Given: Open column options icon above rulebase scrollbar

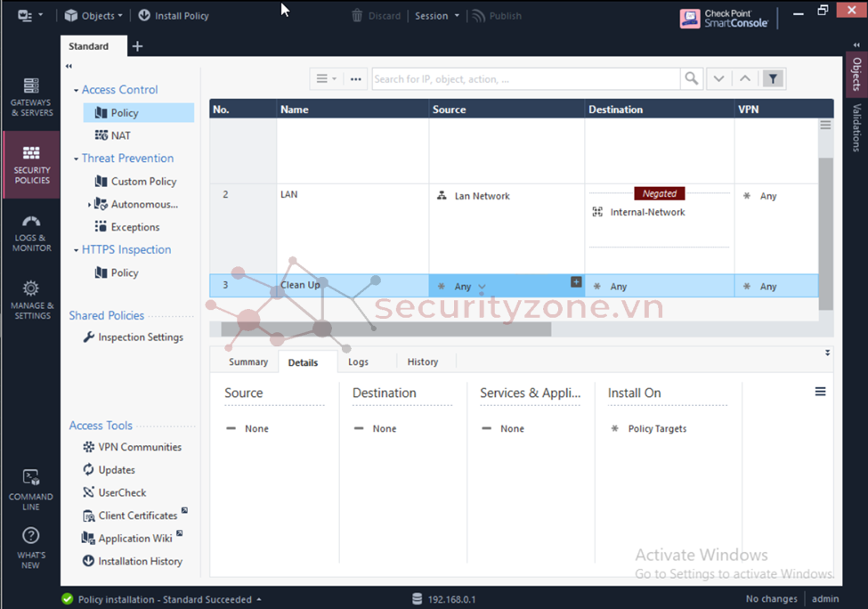Looking at the screenshot, I should click(x=825, y=126).
